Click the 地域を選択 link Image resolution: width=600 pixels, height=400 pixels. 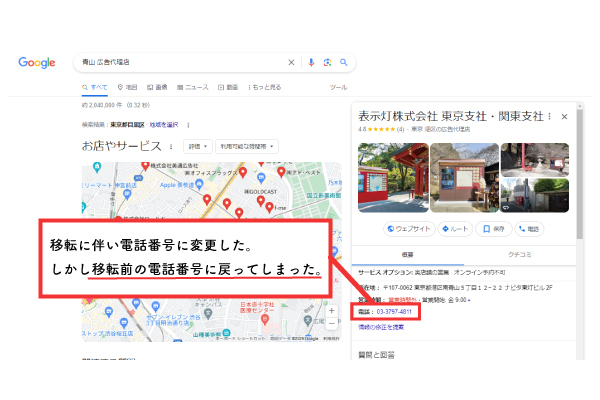pyautogui.click(x=164, y=125)
